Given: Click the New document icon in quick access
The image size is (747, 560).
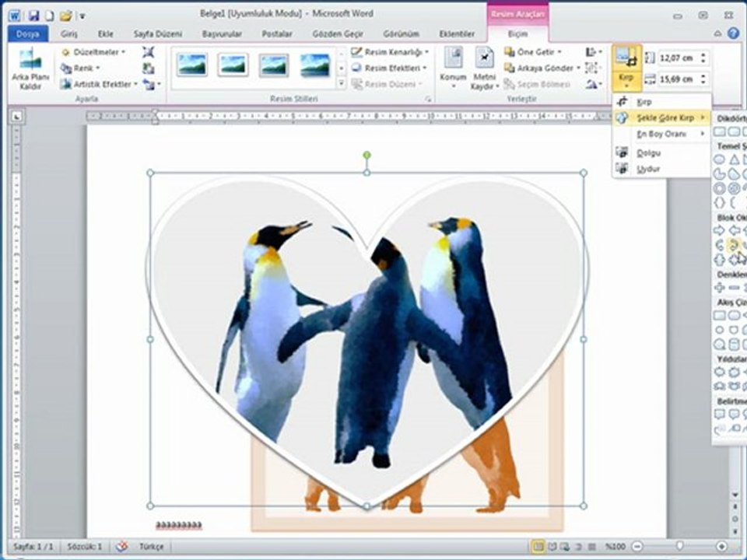Looking at the screenshot, I should tap(50, 16).
